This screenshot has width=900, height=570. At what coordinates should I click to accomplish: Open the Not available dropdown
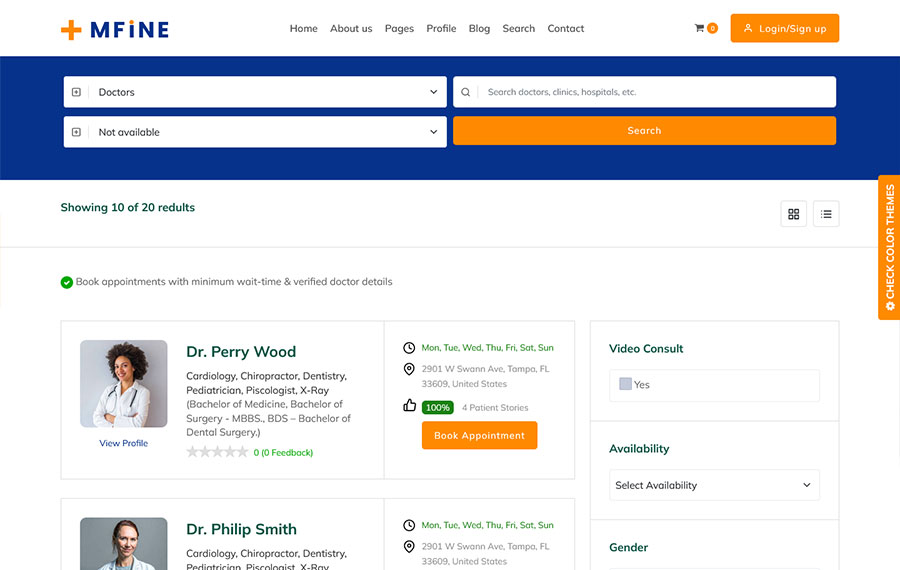[255, 132]
